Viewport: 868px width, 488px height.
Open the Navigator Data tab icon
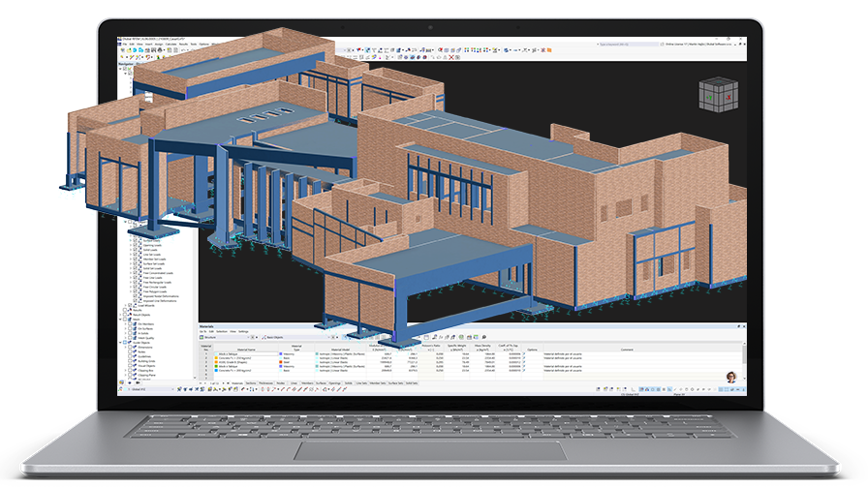coord(121,382)
